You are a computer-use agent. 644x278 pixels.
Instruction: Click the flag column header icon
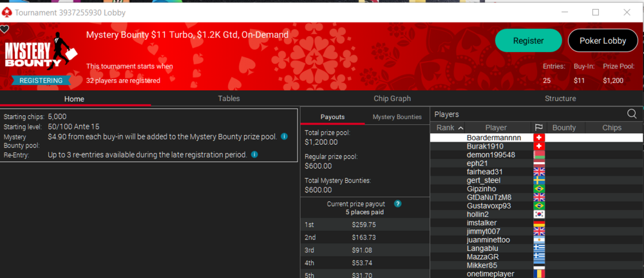(538, 128)
